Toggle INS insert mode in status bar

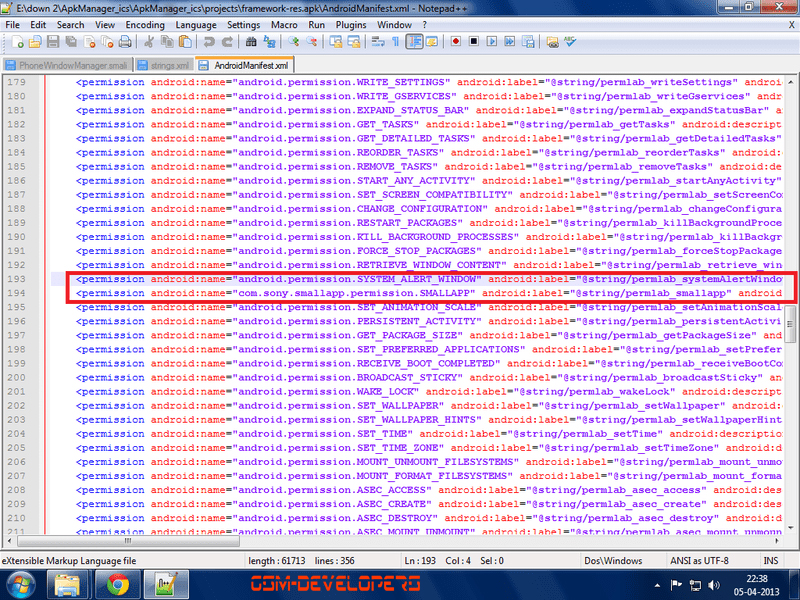click(770, 561)
